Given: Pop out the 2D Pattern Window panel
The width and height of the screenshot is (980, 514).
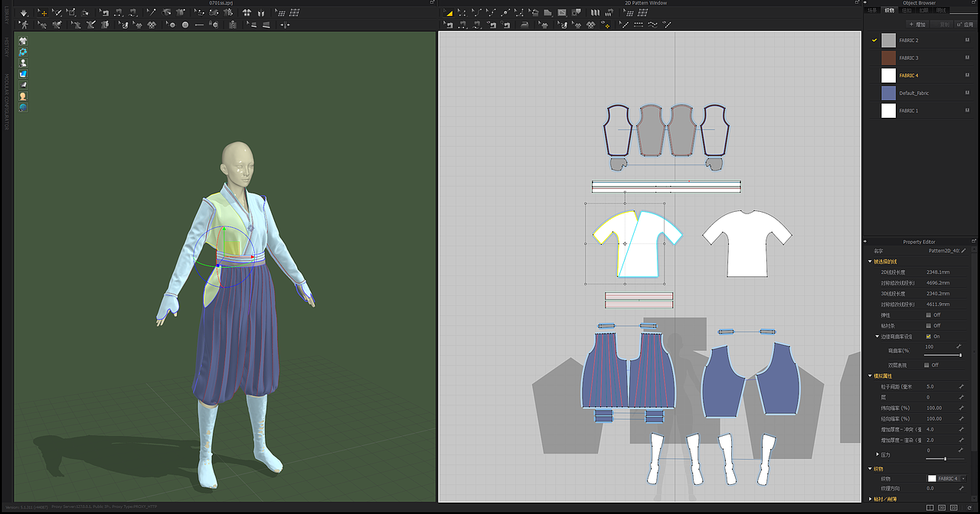Looking at the screenshot, I should point(858,2).
